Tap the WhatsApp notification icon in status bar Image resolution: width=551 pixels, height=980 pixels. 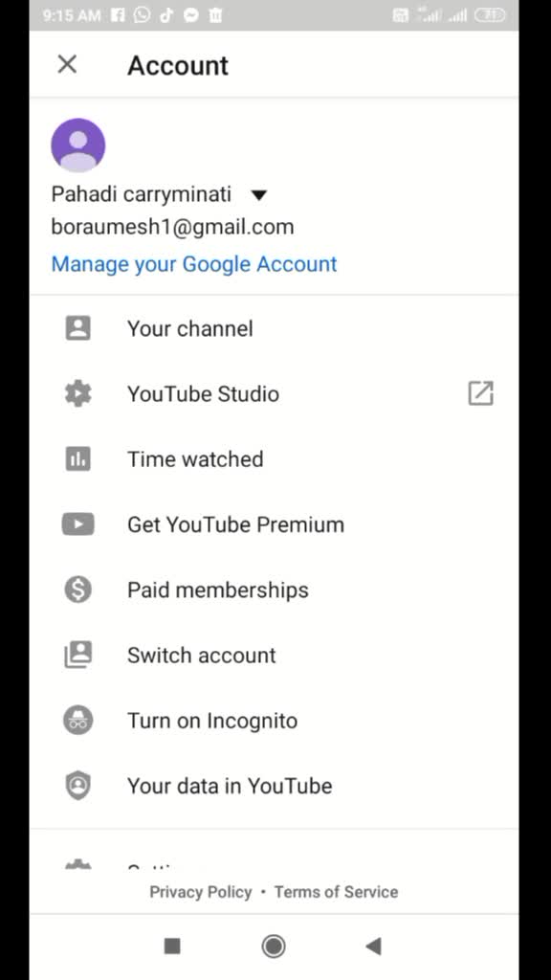click(142, 15)
